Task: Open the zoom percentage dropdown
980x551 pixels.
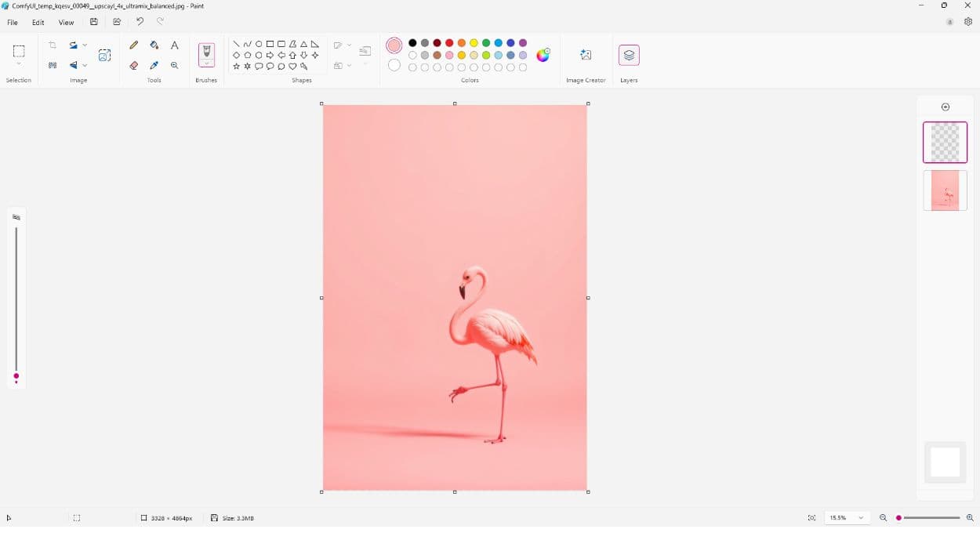Action: coord(861,518)
